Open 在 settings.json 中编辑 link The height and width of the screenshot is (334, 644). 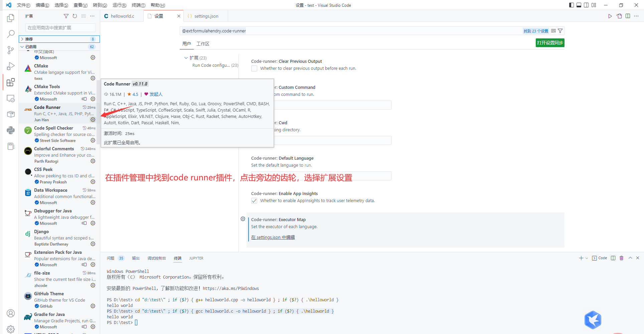(273, 237)
